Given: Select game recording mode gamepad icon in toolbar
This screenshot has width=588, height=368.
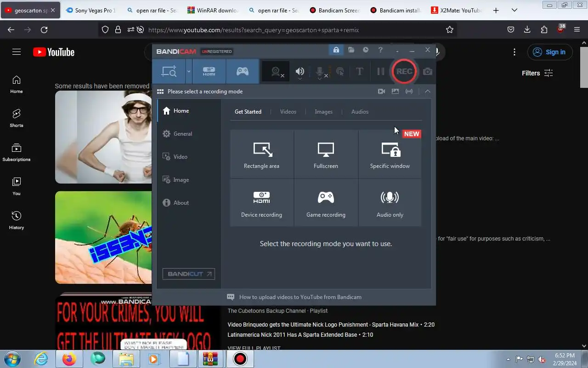Looking at the screenshot, I should [x=242, y=71].
